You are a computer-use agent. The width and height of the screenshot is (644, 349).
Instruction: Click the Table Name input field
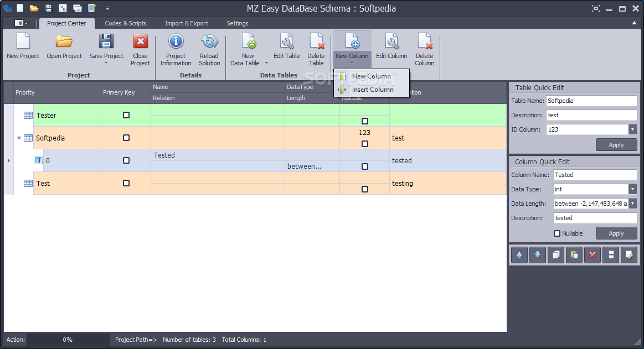click(591, 101)
